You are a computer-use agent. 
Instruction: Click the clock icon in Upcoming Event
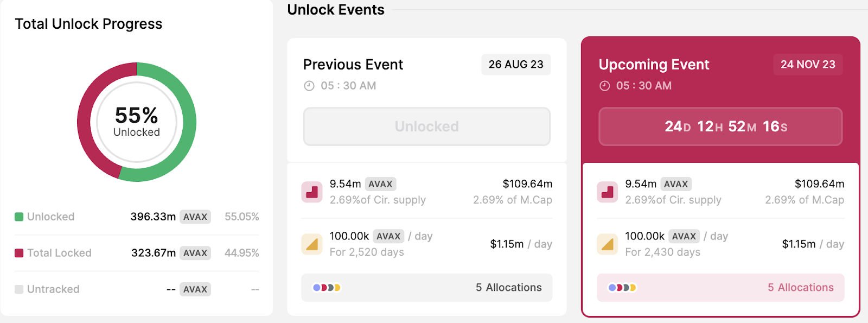[604, 86]
